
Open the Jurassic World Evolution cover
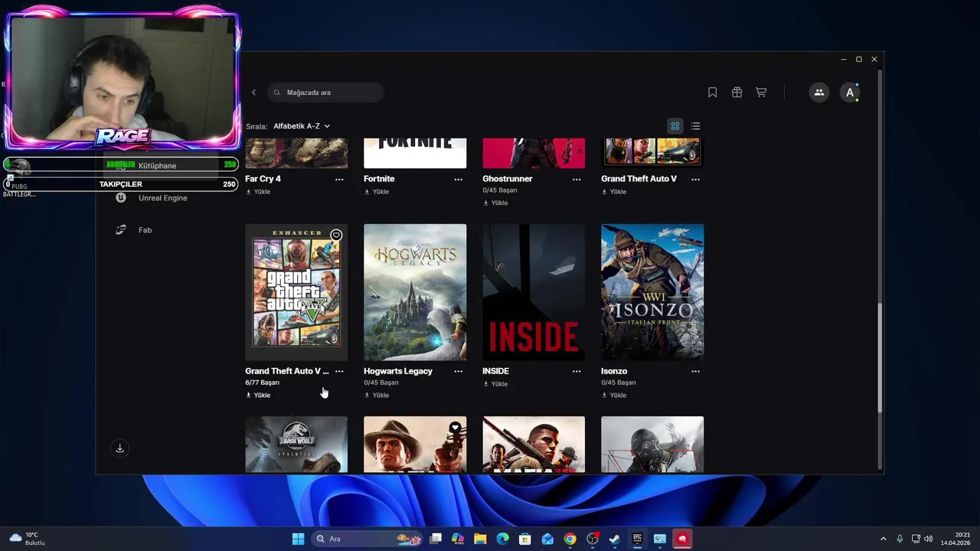coord(296,445)
